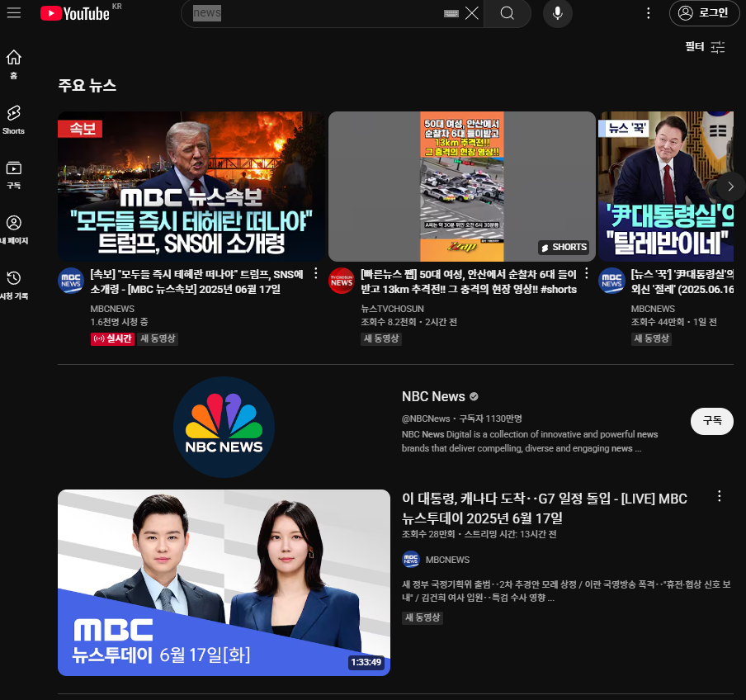Click the 로그인 sign-in button

704,13
